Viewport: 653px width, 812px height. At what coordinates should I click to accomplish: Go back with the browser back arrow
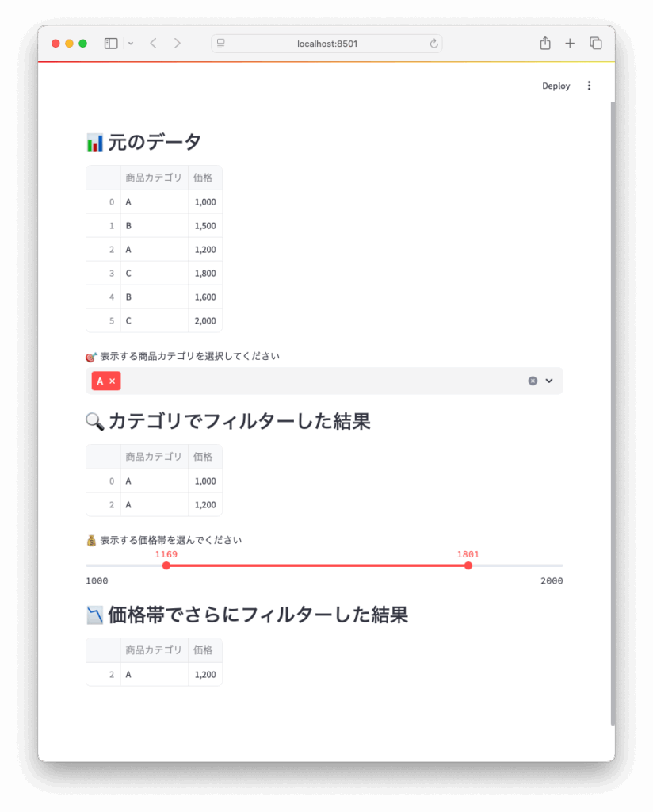pyautogui.click(x=153, y=44)
